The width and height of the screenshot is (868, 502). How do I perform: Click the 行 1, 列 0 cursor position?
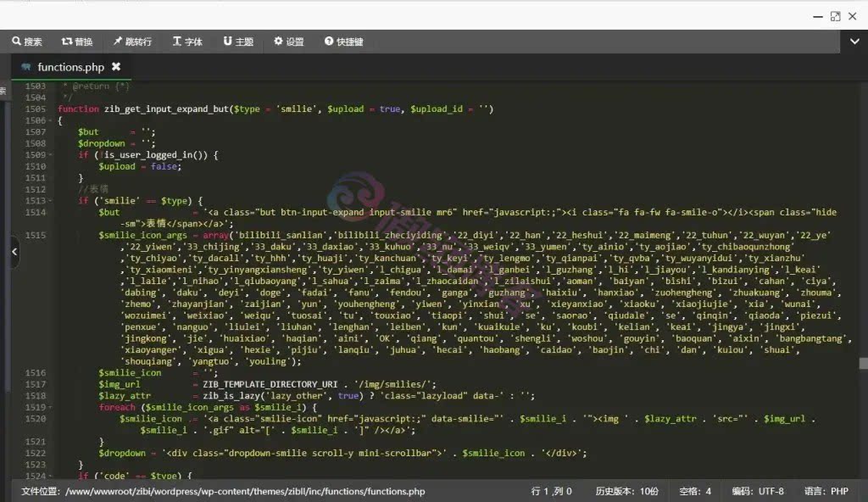551,492
